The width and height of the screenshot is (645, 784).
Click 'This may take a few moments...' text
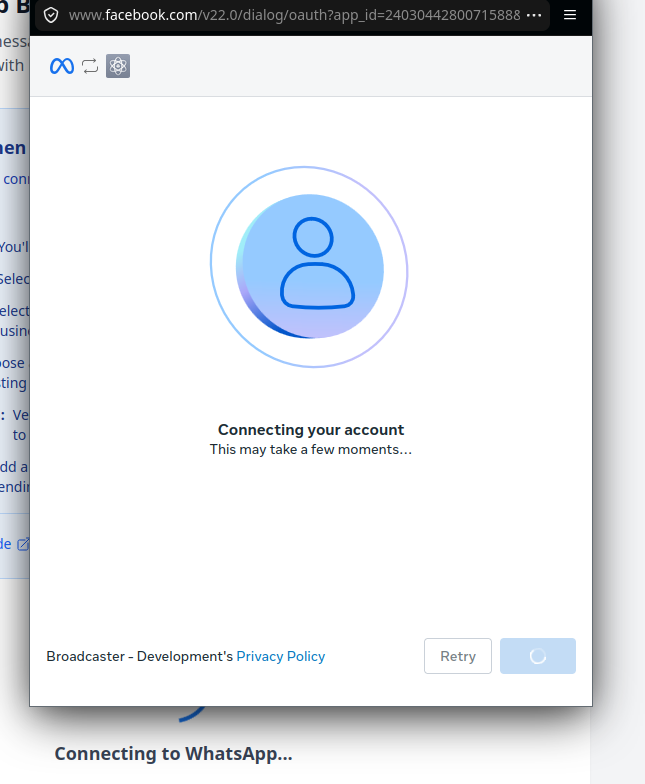click(311, 450)
